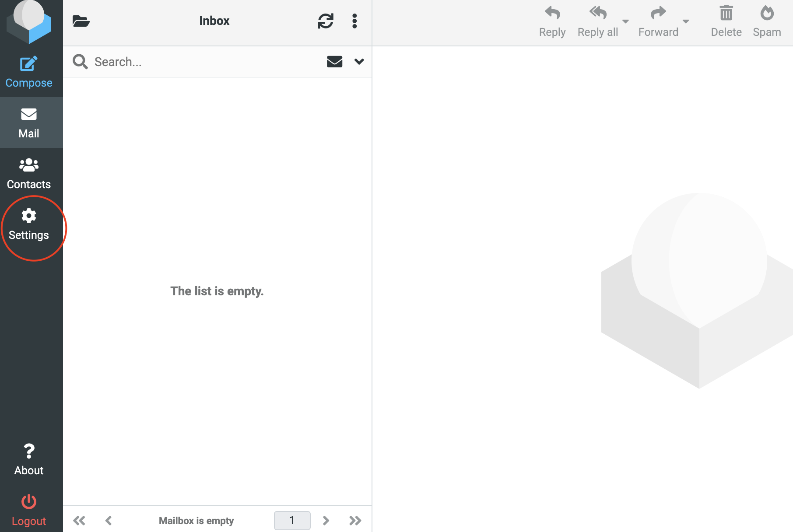
Task: Refresh the inbox message list
Action: click(x=326, y=21)
